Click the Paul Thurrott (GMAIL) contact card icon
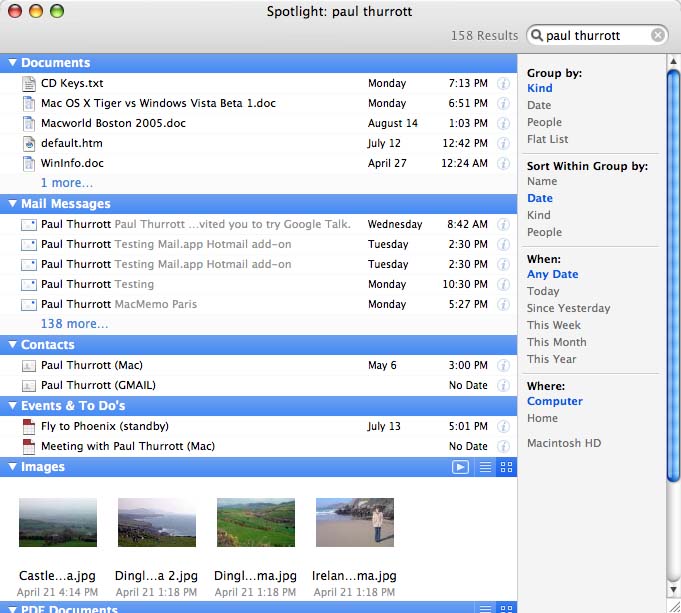Screen dimensions: 681x613 [29, 385]
